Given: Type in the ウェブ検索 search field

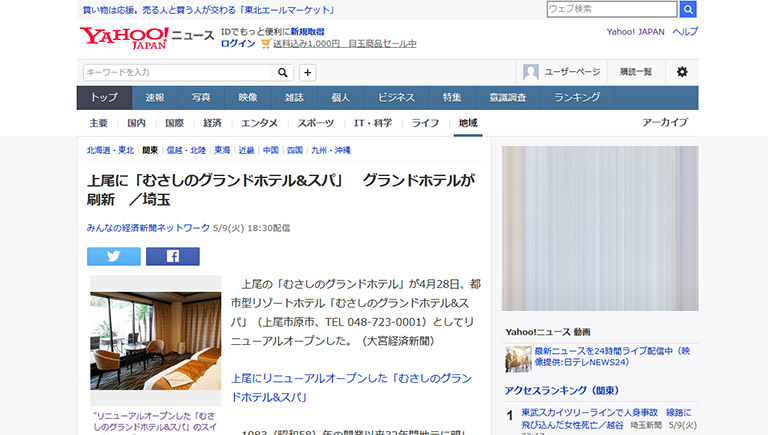Looking at the screenshot, I should click(x=612, y=9).
